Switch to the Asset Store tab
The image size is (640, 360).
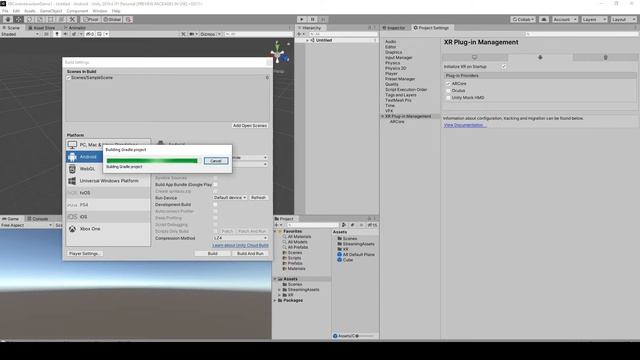[x=42, y=28]
